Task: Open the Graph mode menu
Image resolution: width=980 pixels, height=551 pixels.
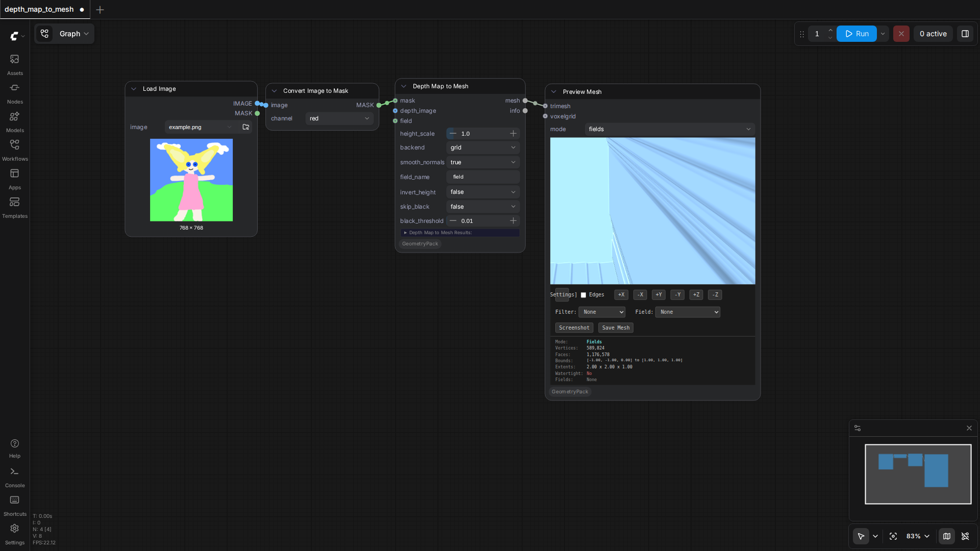Action: point(65,34)
